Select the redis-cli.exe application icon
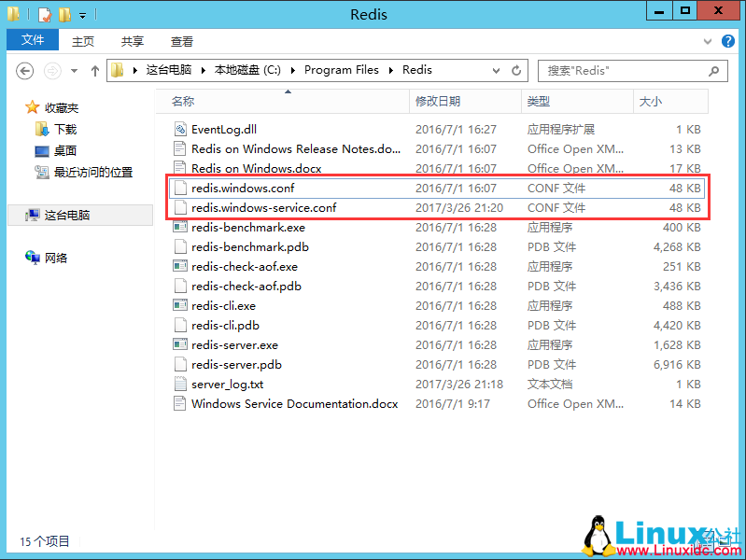This screenshot has width=746, height=560. pyautogui.click(x=180, y=306)
